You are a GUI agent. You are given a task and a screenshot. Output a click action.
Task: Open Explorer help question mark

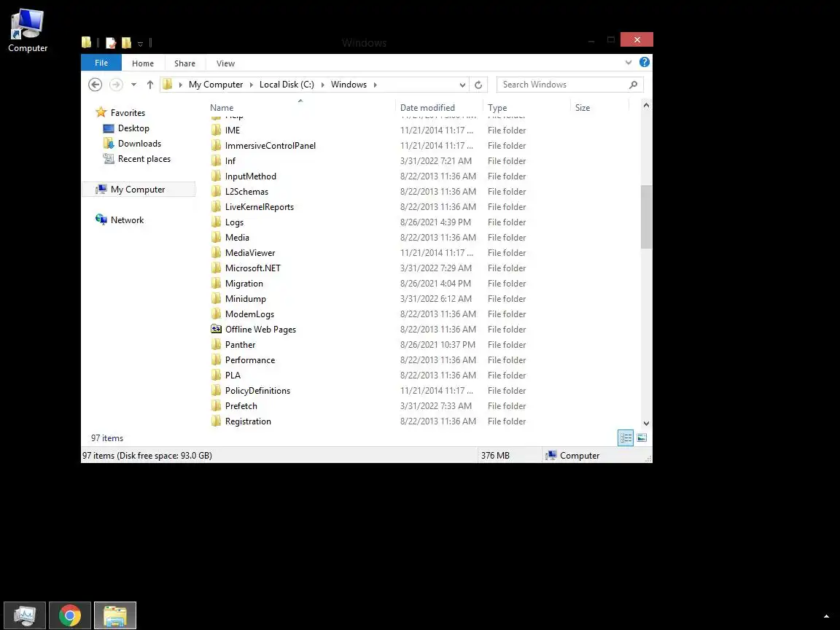(645, 62)
